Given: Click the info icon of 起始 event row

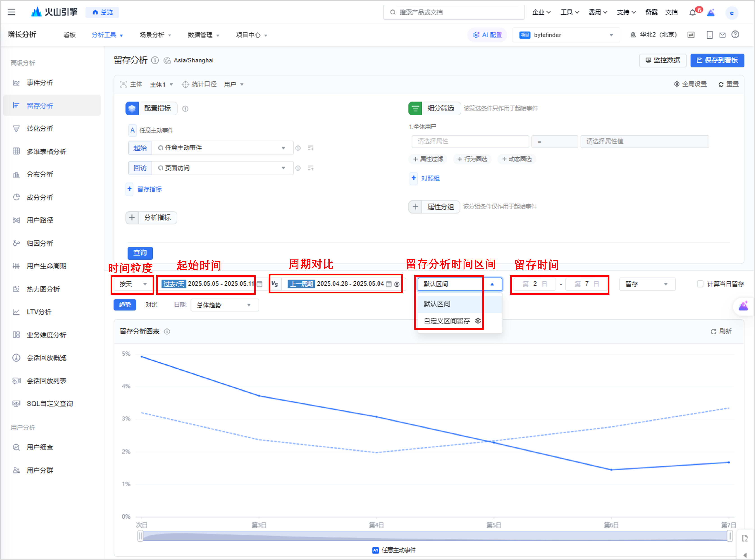Looking at the screenshot, I should point(298,148).
